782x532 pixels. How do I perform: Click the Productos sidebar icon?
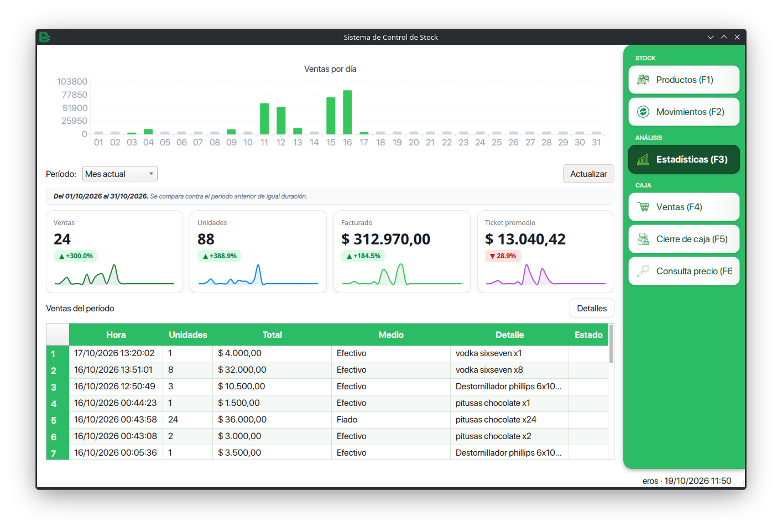click(643, 80)
